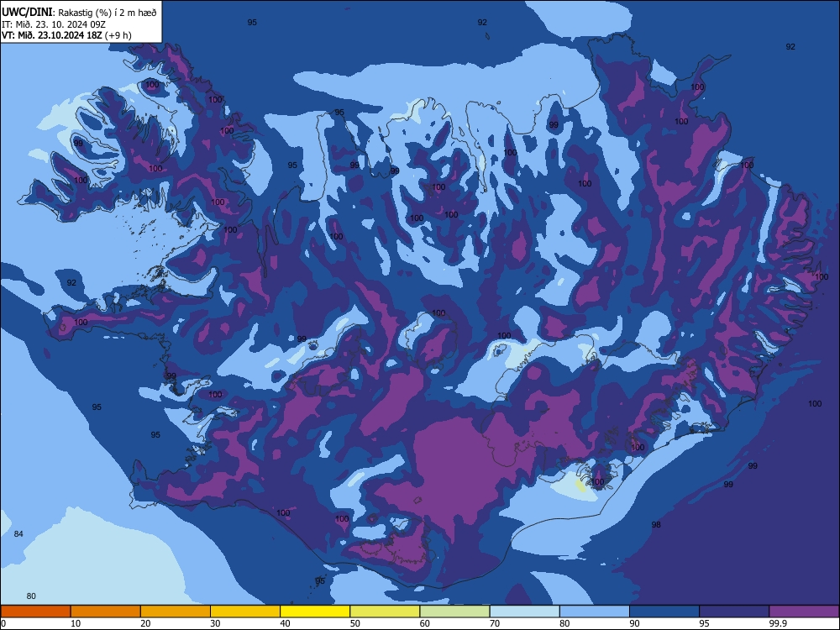This screenshot has height=630, width=840.
Task: Click the amber 20-30 legend swatch
Action: coord(176,612)
